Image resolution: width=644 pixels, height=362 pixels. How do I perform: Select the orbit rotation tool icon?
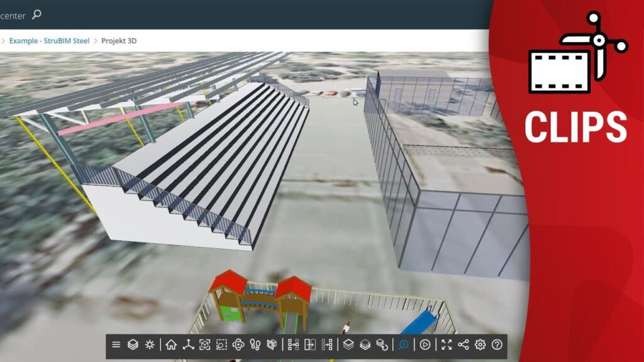coord(238,344)
